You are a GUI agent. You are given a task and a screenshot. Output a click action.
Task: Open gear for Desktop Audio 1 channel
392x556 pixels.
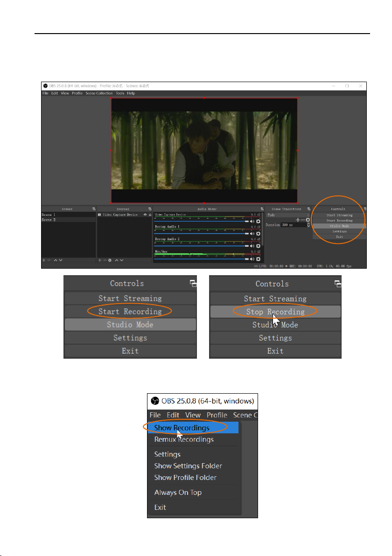258,234
